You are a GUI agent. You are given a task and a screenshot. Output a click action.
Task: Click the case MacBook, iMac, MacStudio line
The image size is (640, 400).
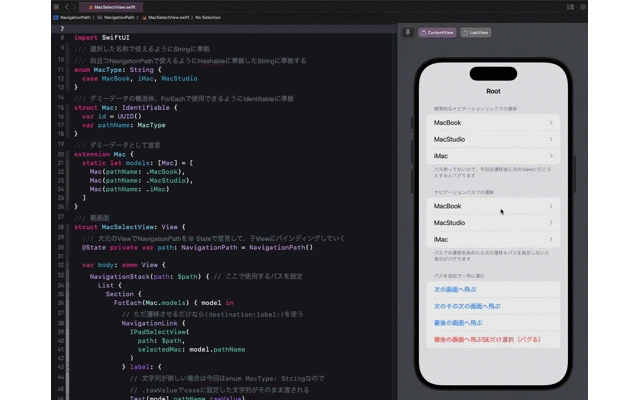pos(140,78)
